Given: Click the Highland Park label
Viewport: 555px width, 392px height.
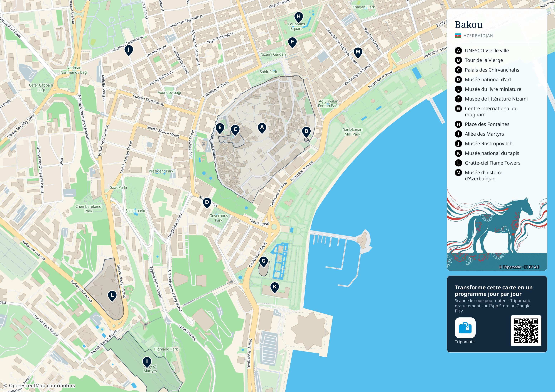Looking at the screenshot, I should click(x=166, y=349).
